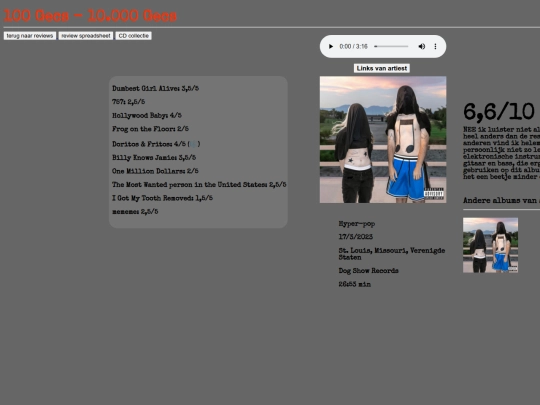Click the 'Dog Show Records' label text
Screen dimensions: 540x405
[x=368, y=271]
